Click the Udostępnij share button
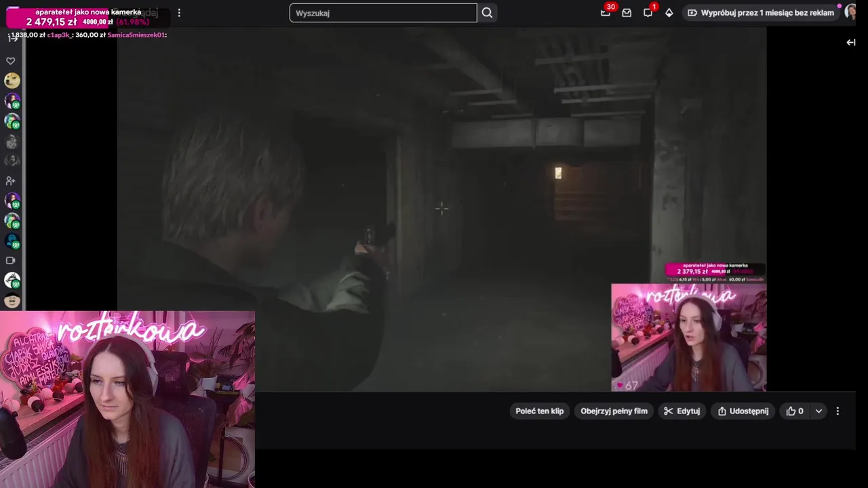This screenshot has width=868, height=488. (x=743, y=411)
